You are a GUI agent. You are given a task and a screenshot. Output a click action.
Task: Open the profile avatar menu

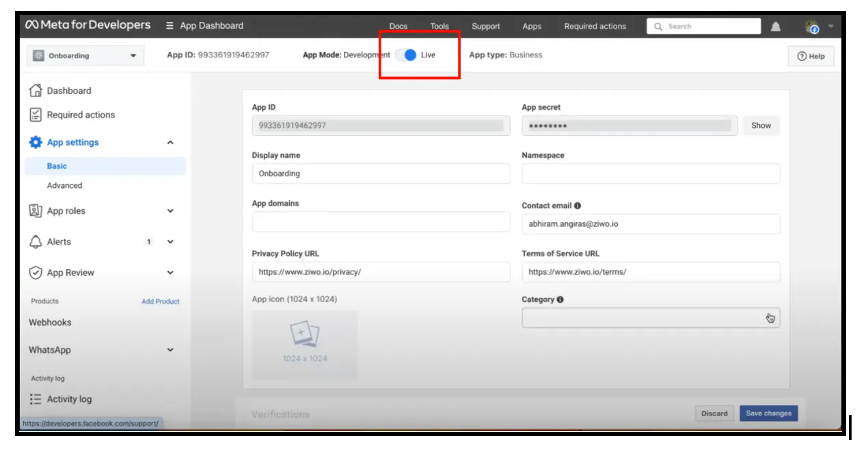(x=812, y=27)
